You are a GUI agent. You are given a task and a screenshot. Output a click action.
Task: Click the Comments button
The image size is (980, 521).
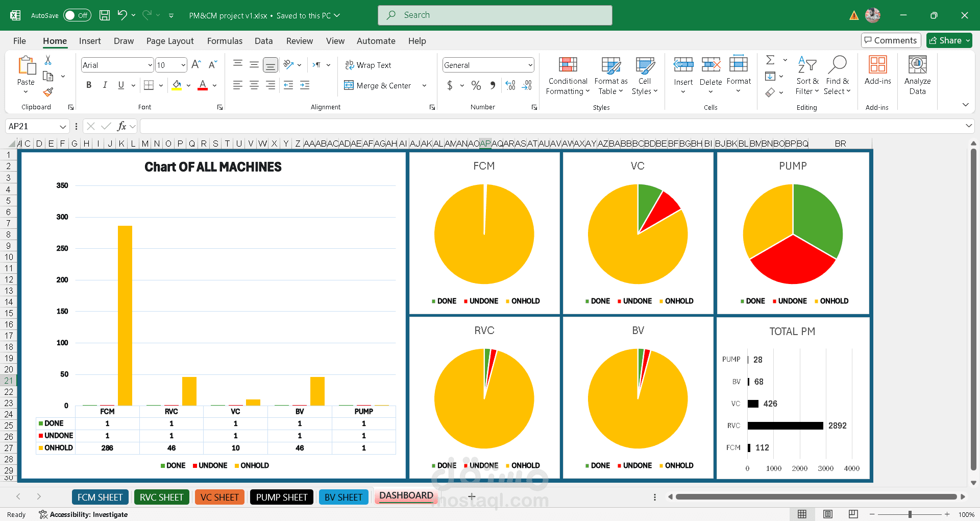click(x=891, y=40)
